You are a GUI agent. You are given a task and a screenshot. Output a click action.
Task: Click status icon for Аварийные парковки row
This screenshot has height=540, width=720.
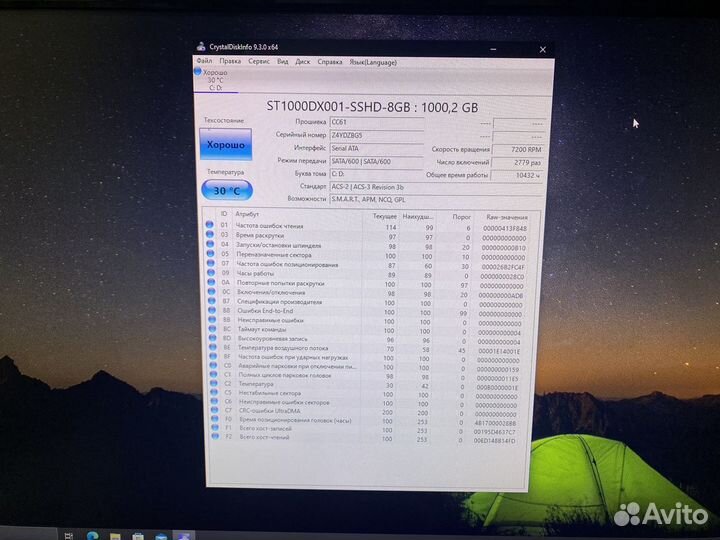(214, 366)
